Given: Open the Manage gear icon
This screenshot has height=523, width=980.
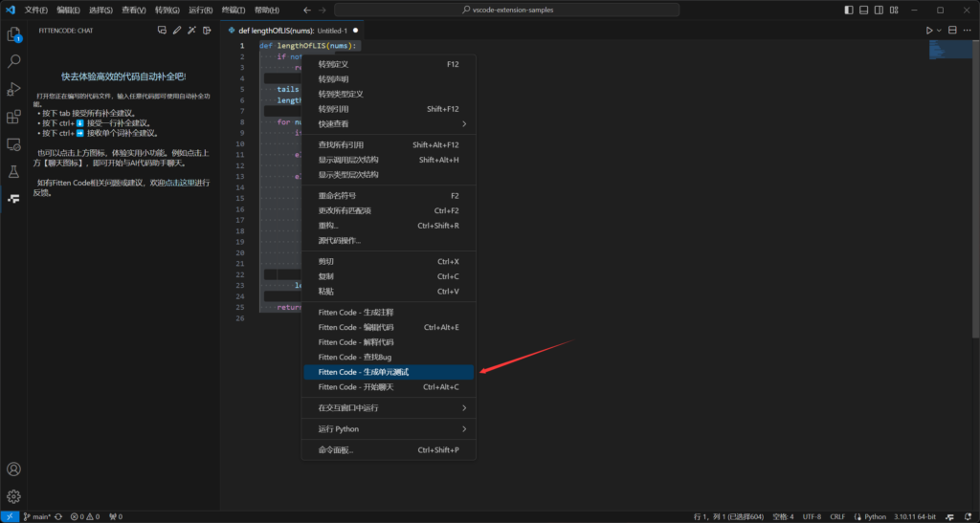Looking at the screenshot, I should pos(14,496).
